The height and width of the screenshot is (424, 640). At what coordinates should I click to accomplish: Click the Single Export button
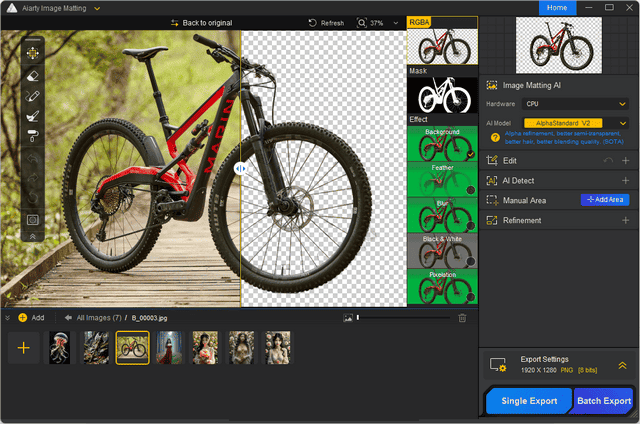529,401
